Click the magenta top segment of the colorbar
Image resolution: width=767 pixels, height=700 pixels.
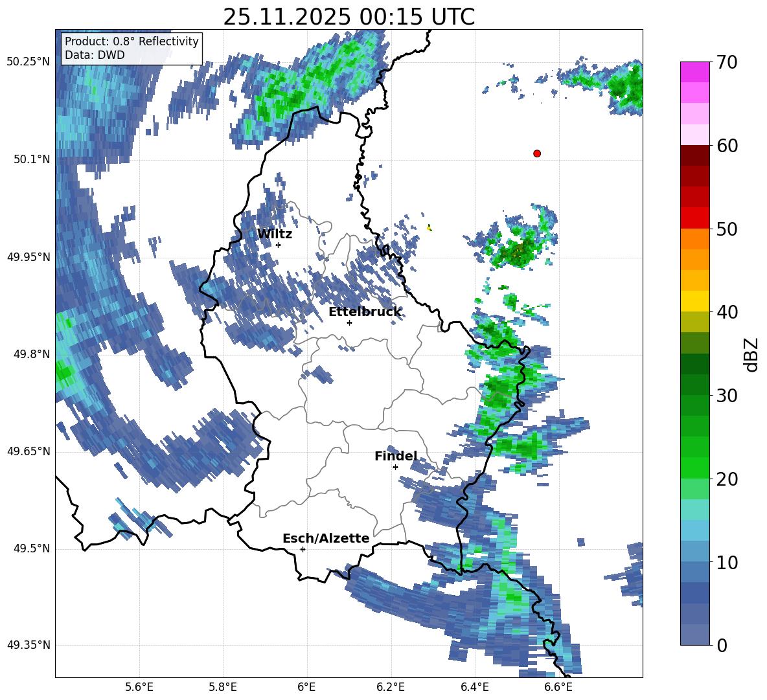[x=694, y=72]
